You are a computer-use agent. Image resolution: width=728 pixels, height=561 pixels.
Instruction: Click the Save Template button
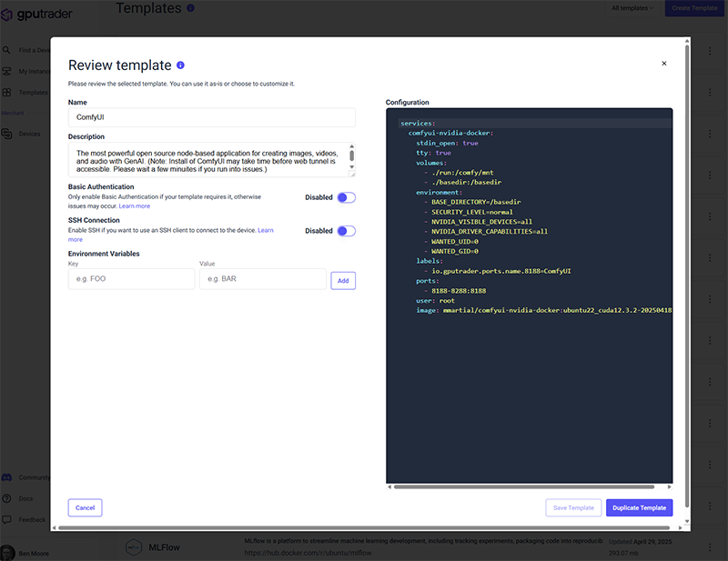tap(573, 507)
